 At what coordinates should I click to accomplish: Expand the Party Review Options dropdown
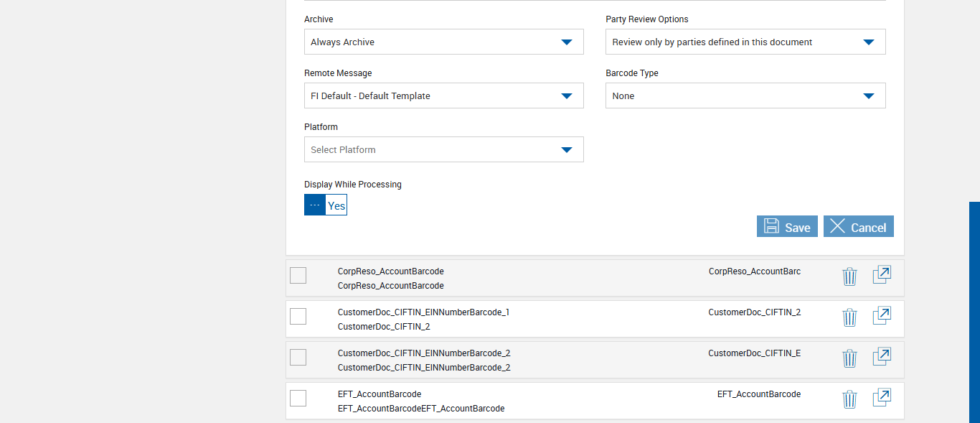[745, 42]
